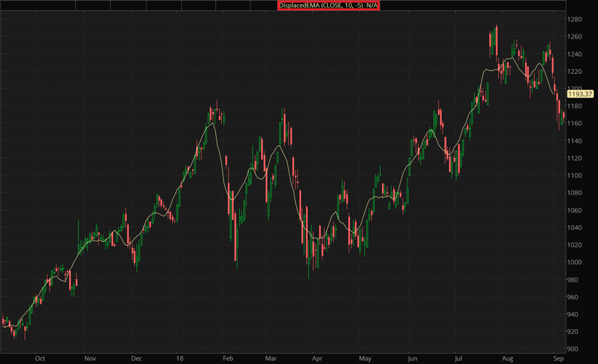The image size is (598, 364).
Task: Select the Jun label on the time axis
Action: (x=411, y=357)
